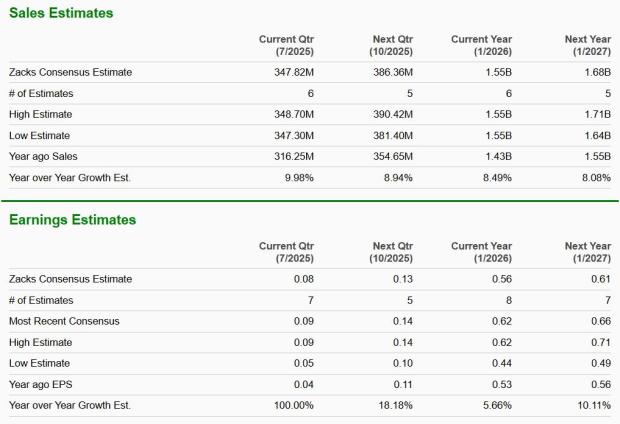The image size is (620, 424).
Task: Click the Year ago EPS row label
Action: tap(44, 384)
